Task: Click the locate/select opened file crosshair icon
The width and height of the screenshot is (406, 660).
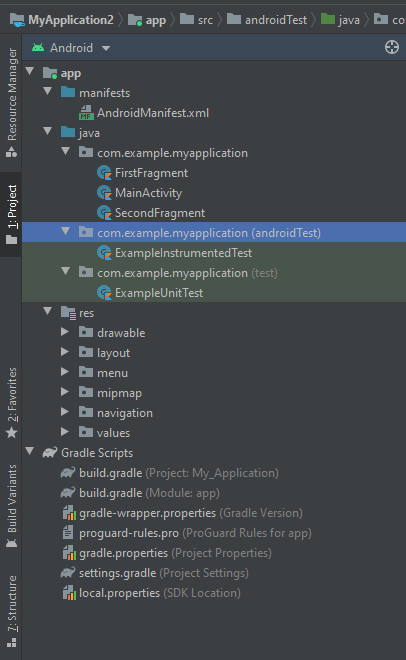Action: click(x=392, y=47)
